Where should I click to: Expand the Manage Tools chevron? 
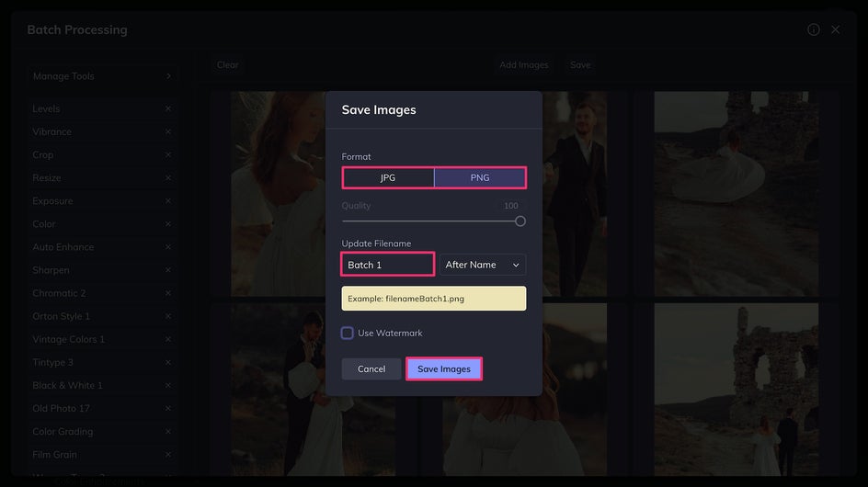coord(168,76)
